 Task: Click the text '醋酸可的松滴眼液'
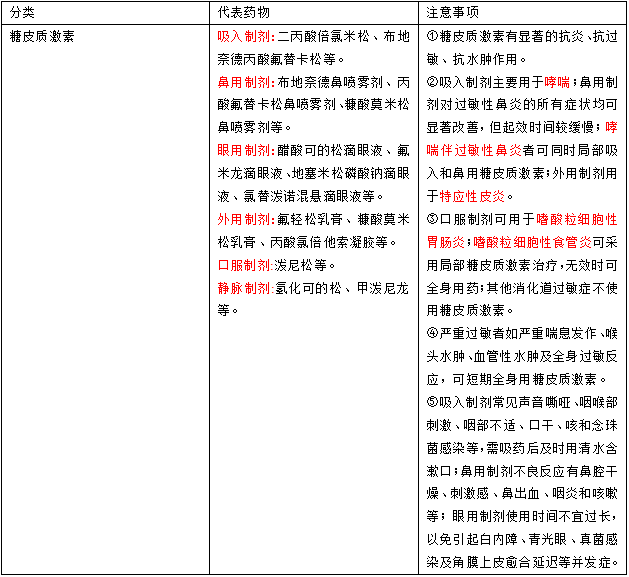coord(330,150)
